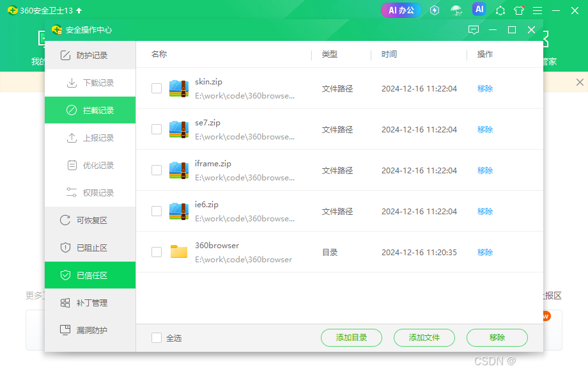The height and width of the screenshot is (371, 588).
Task: Click the blue hexagon lightning icon
Action: pyautogui.click(x=435, y=10)
